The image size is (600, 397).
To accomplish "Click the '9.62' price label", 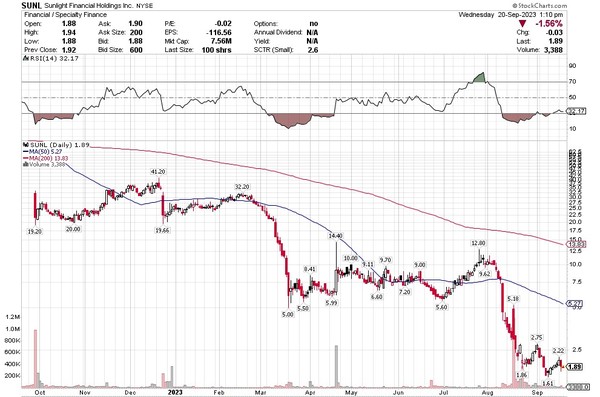I will (x=485, y=274).
